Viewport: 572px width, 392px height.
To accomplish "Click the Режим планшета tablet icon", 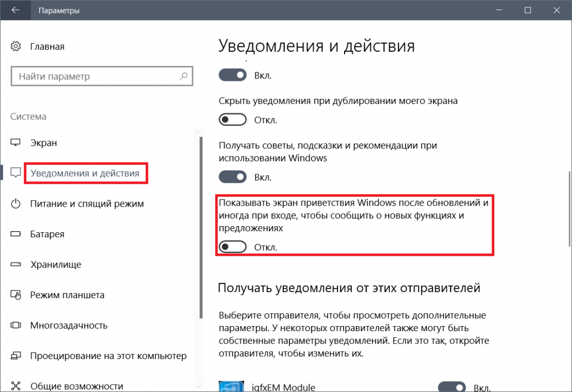I will 16,295.
